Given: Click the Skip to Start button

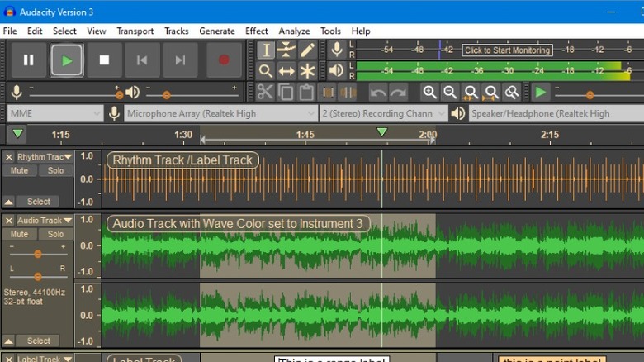Looking at the screenshot, I should [142, 60].
